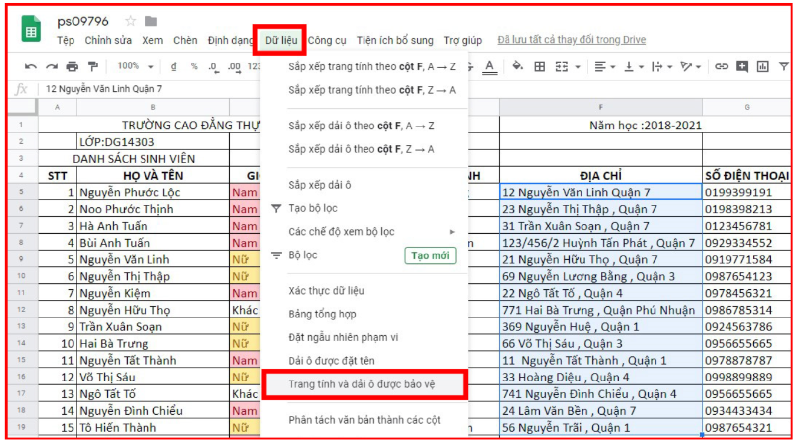Click the print icon
Image resolution: width=798 pixels, height=446 pixels.
point(72,67)
